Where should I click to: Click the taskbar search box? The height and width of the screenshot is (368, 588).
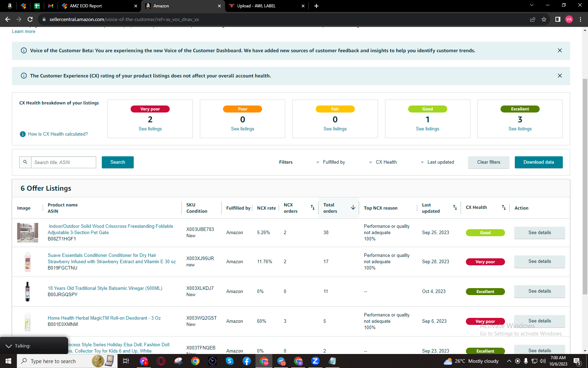click(x=66, y=361)
